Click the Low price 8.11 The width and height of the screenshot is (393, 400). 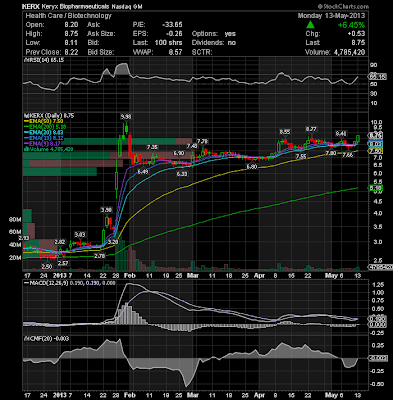(x=71, y=43)
